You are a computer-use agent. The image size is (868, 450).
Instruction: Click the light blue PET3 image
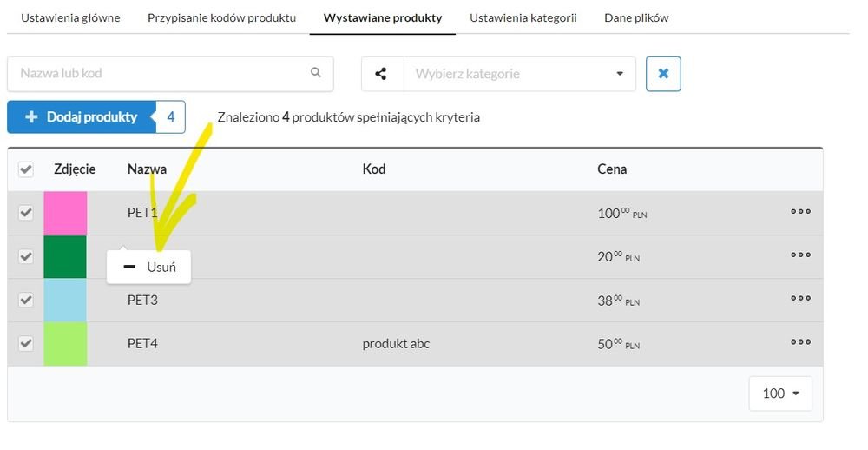pyautogui.click(x=65, y=300)
